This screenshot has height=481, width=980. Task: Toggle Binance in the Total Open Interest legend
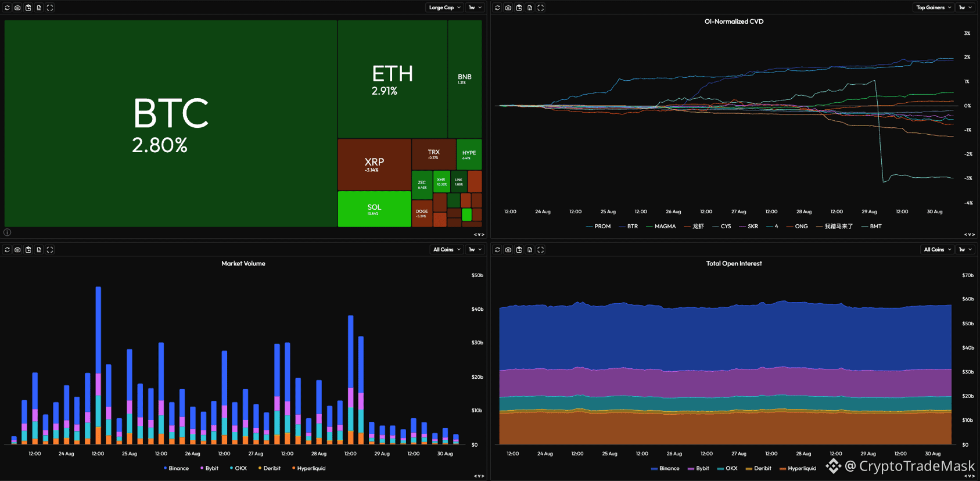(665, 468)
